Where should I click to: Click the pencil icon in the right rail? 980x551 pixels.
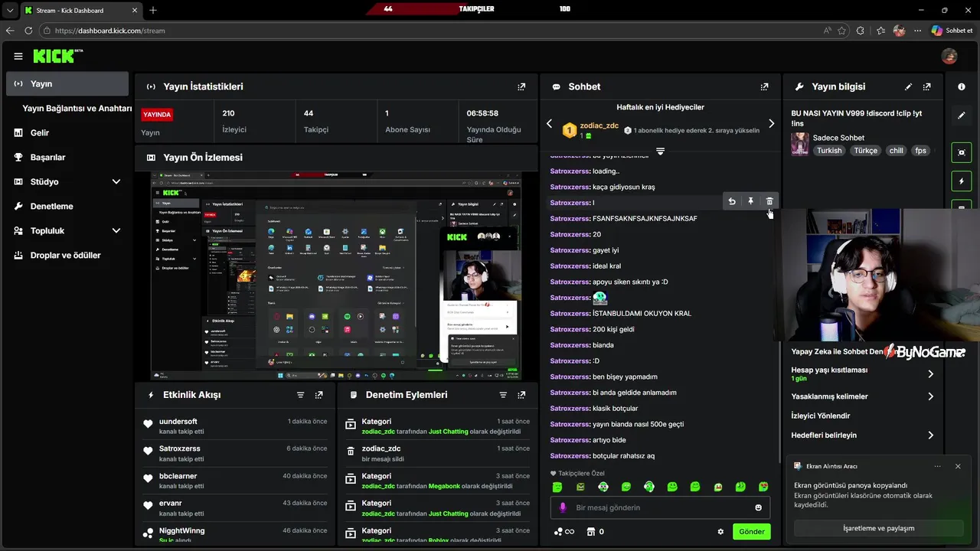(962, 116)
